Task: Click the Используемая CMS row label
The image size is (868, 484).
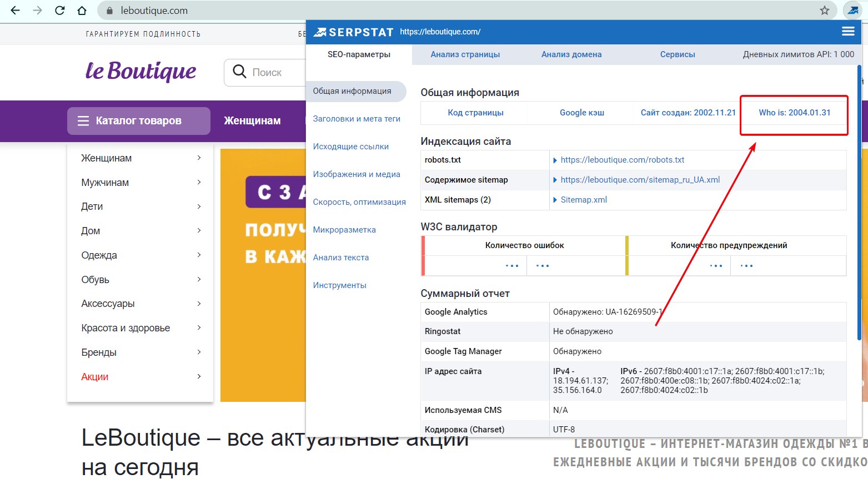Action: click(x=463, y=410)
